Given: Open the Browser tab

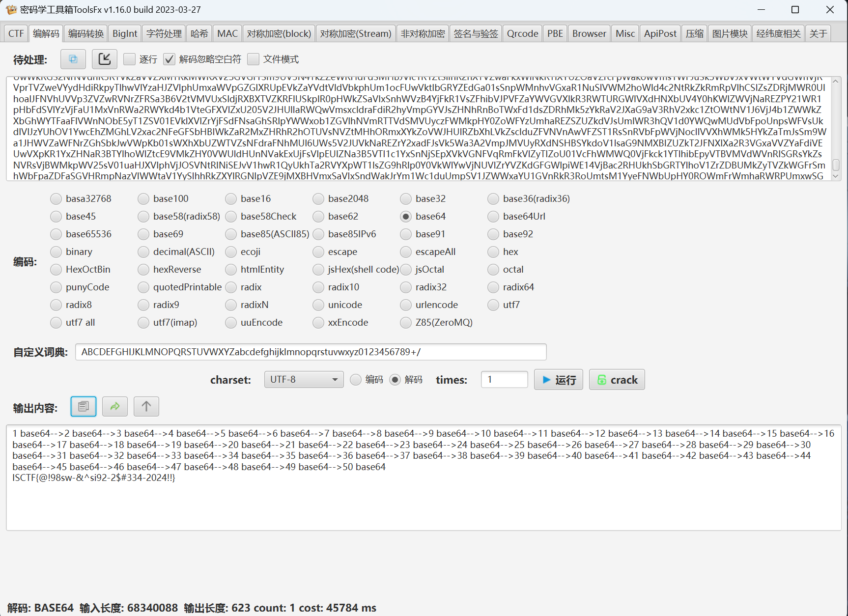Looking at the screenshot, I should (589, 33).
